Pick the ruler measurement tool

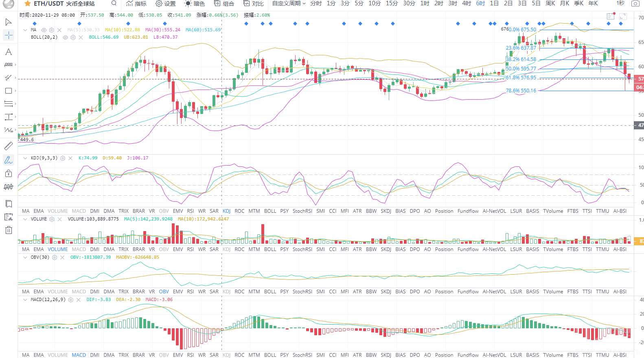point(9,146)
